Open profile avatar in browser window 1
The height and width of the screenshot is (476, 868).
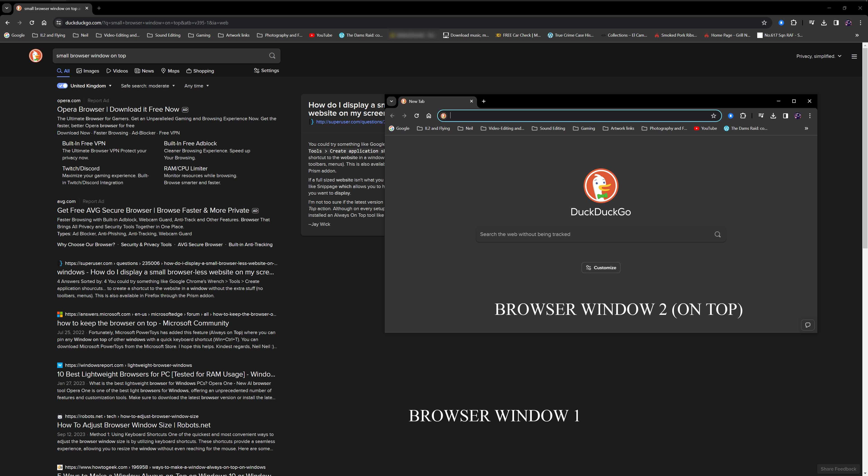[x=848, y=23]
